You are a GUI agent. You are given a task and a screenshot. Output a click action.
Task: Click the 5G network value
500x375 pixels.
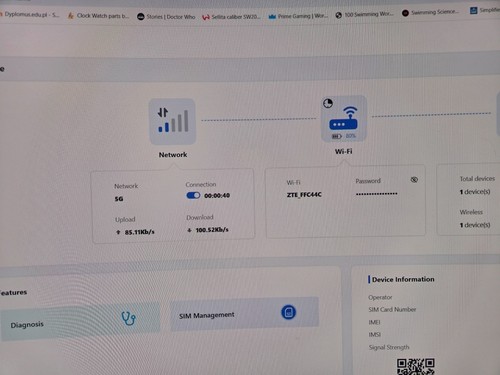point(119,199)
